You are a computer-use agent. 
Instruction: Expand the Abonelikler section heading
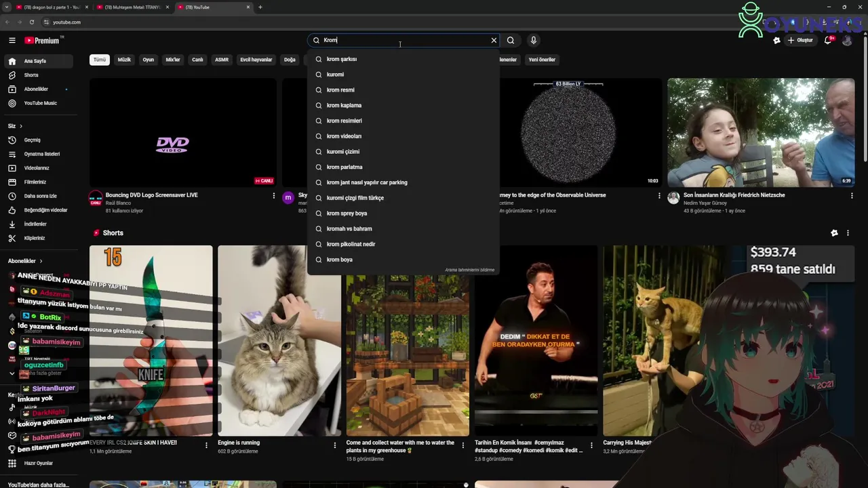[x=25, y=261]
